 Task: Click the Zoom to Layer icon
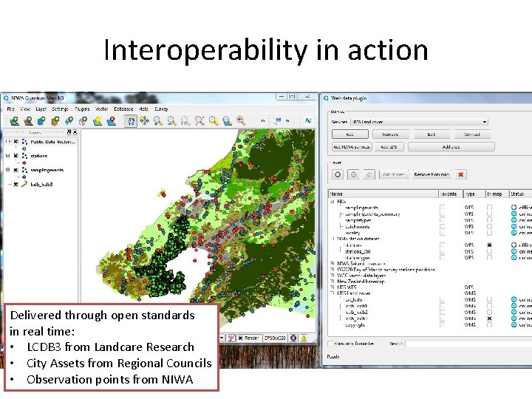227,120
